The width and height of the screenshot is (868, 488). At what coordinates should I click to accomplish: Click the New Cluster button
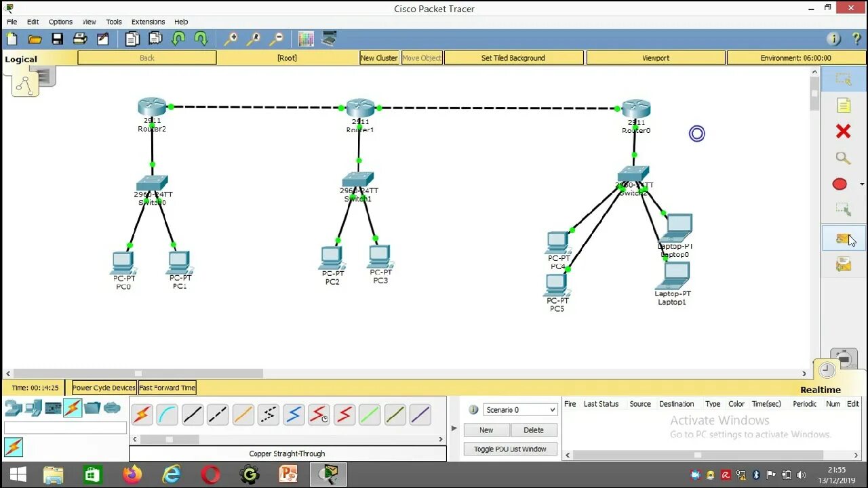click(379, 58)
